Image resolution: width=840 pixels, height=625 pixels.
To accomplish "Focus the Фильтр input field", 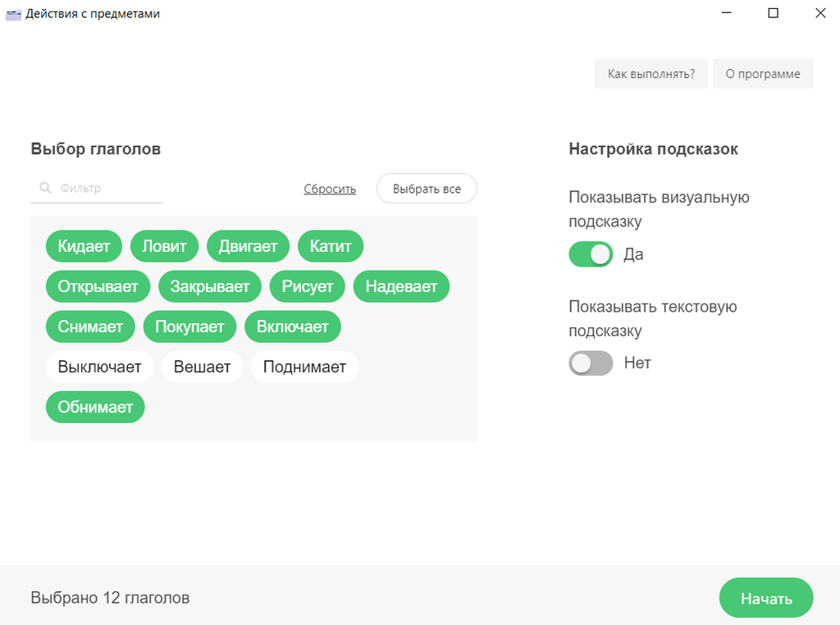I will click(x=107, y=189).
